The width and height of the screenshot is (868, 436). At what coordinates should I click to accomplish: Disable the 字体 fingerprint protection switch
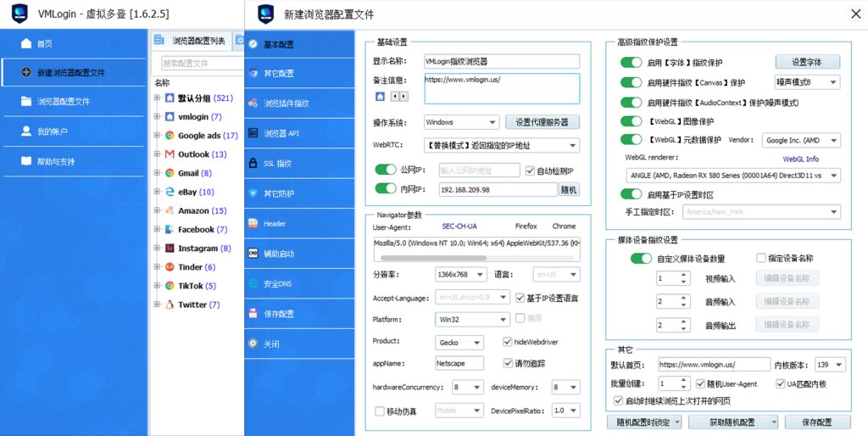(631, 63)
